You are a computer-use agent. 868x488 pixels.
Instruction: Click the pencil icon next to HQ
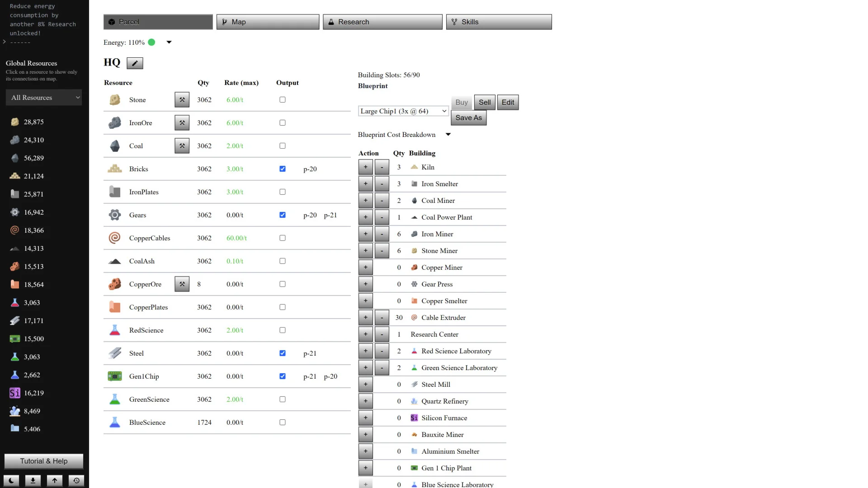point(135,63)
